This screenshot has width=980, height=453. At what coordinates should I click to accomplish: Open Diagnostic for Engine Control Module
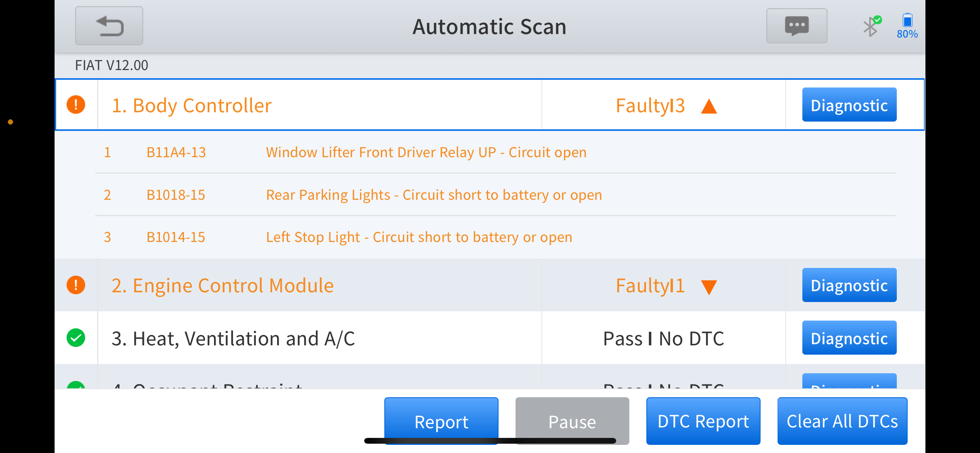coord(849,285)
